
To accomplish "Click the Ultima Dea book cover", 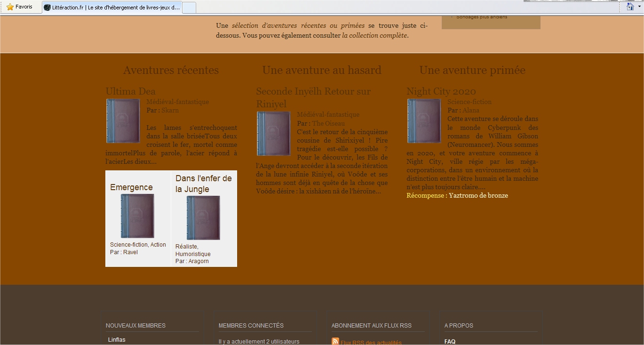I will click(123, 121).
